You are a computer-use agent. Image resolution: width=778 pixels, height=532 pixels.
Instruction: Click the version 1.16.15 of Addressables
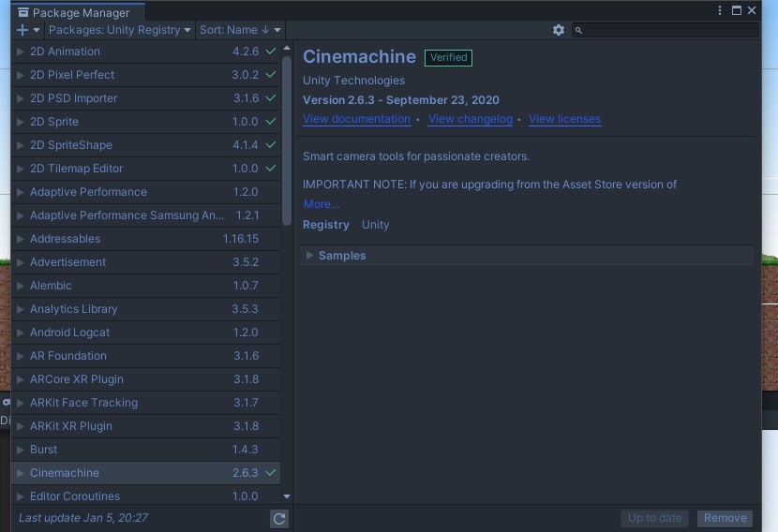point(241,239)
